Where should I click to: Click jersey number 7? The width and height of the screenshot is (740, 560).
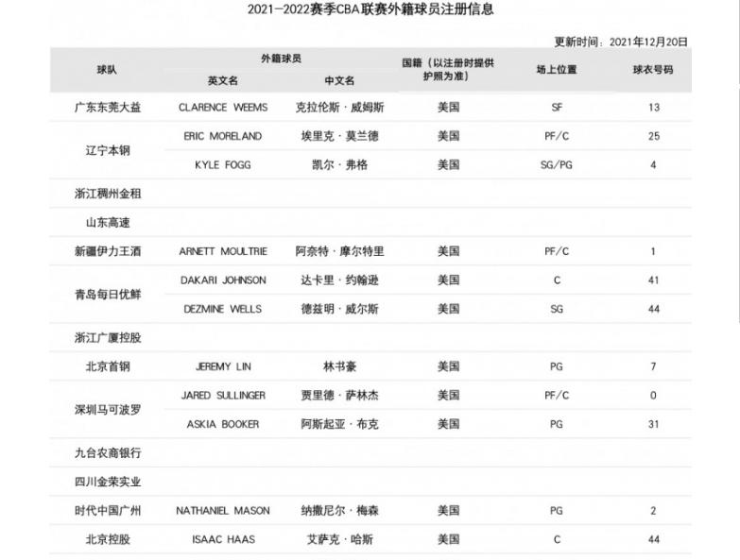point(653,366)
